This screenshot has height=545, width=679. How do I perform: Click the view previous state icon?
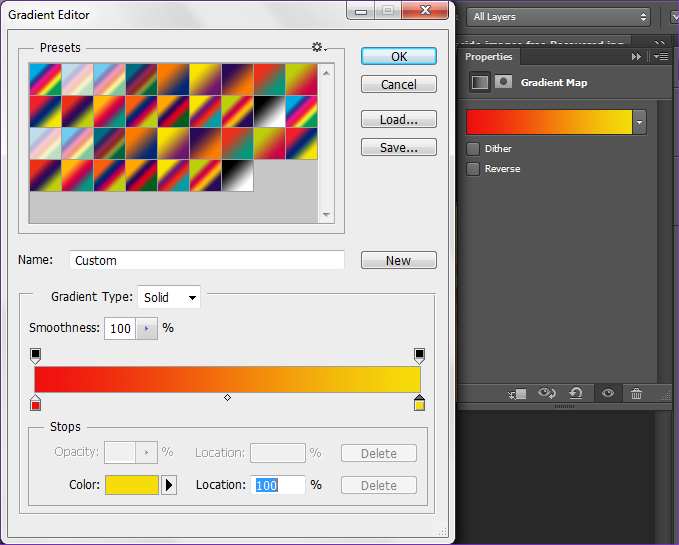(x=547, y=394)
